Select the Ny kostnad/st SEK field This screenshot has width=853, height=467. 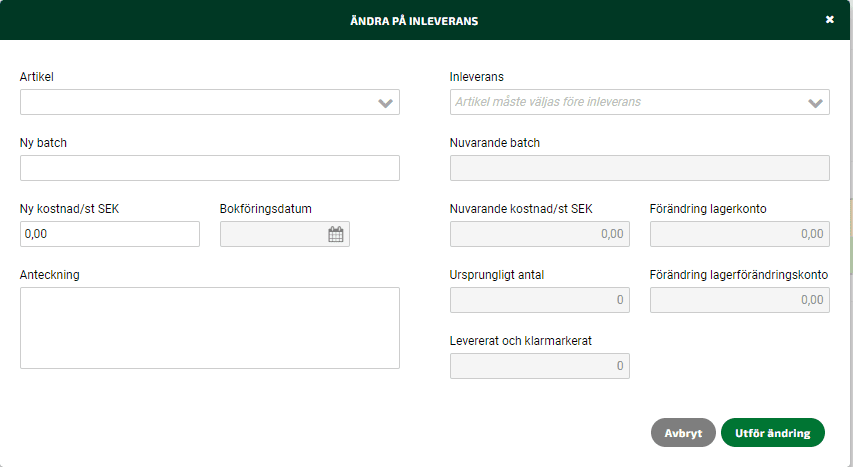pos(110,234)
